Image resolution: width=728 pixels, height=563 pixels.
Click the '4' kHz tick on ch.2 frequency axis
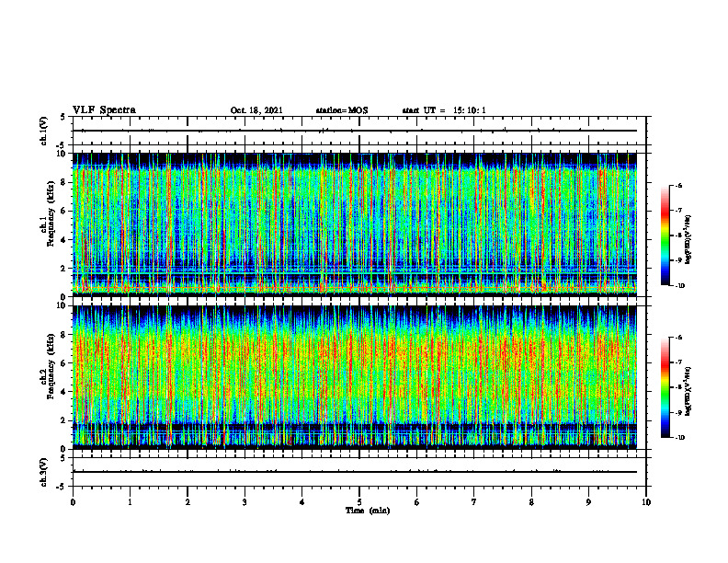[x=64, y=392]
